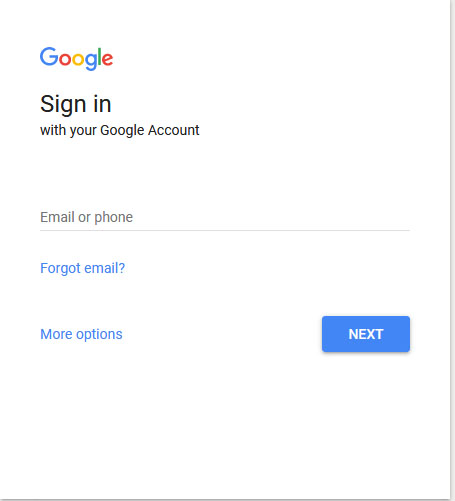Open the Forgot email? link
455x501 pixels.
click(x=82, y=268)
